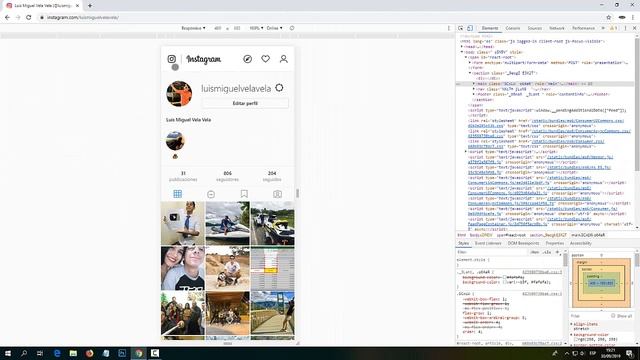Open the man holding YouTube plaque post

(183, 223)
